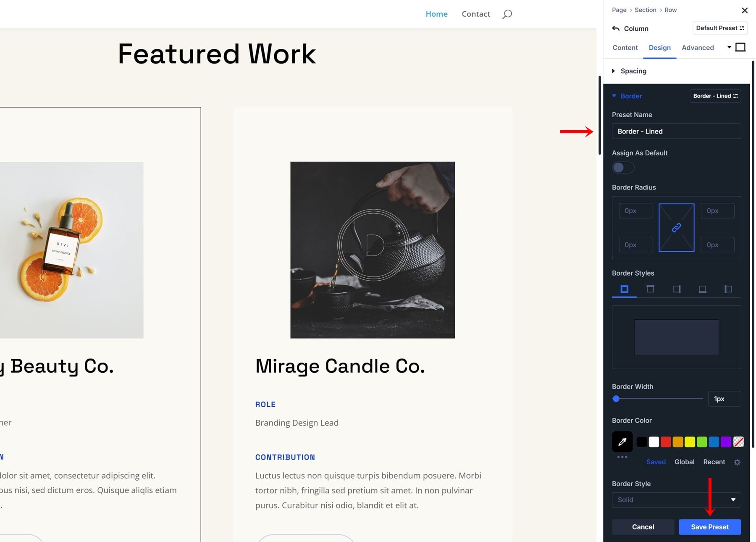Open the Border - Lined preset dropdown
The height and width of the screenshot is (542, 756).
(715, 96)
